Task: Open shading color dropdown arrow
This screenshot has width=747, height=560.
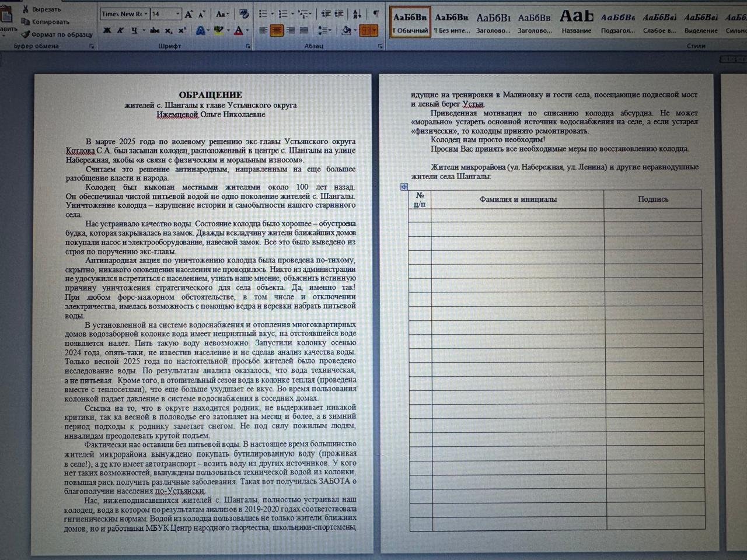Action: pos(355,30)
